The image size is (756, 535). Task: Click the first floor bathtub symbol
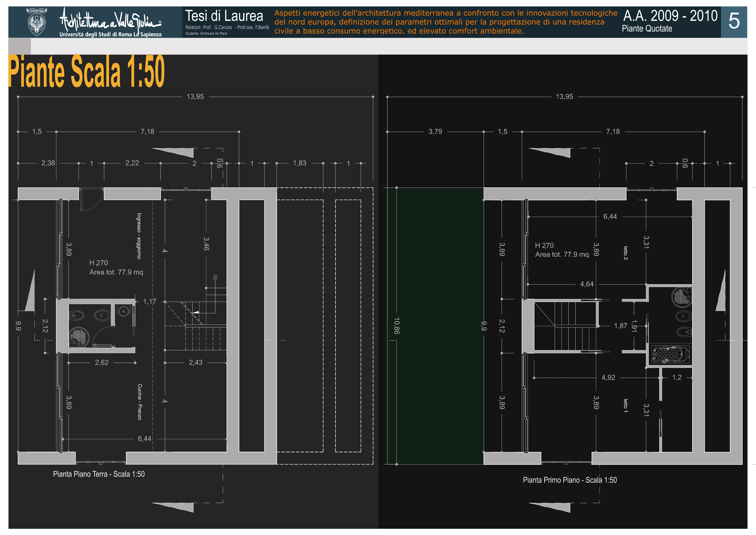(x=671, y=355)
